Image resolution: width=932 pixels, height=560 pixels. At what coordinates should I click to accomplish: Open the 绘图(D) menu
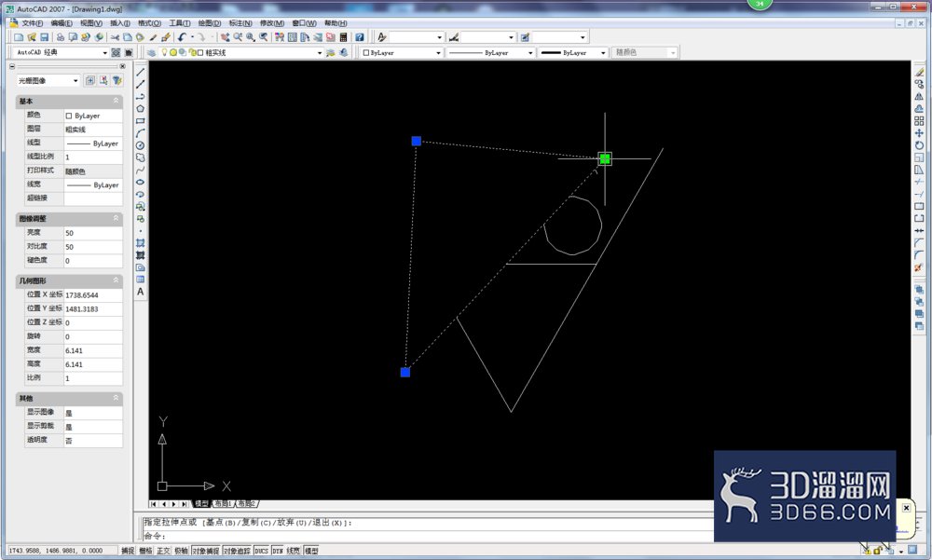[x=209, y=23]
